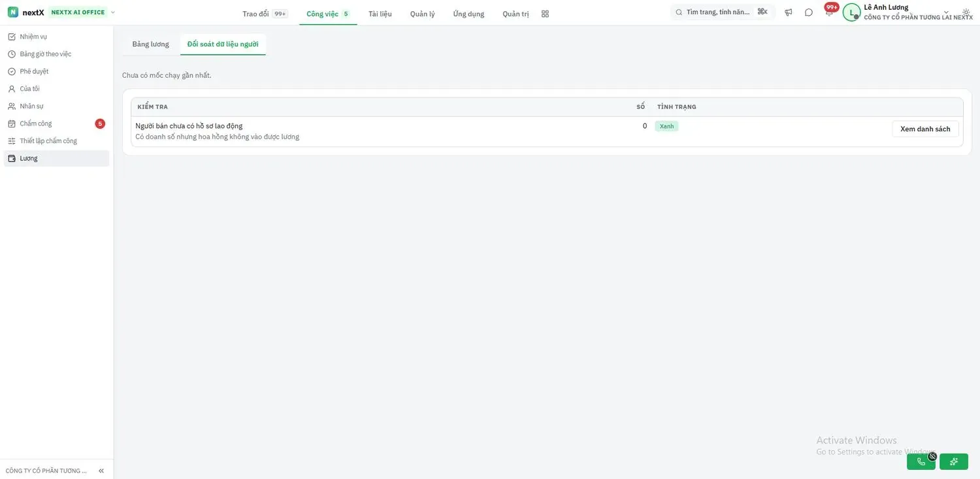Screen dimensions: 980x479
Task: Open Thiết lập chấm công in sidebar
Action: [57, 141]
